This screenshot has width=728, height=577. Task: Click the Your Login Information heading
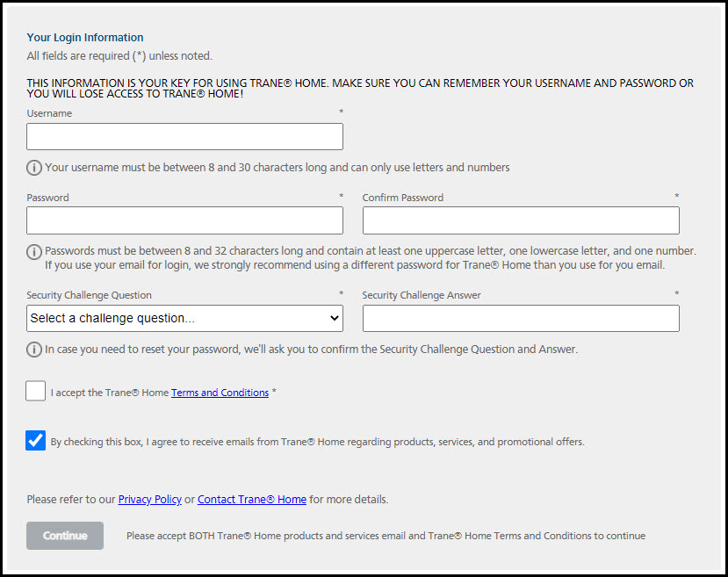coord(85,38)
